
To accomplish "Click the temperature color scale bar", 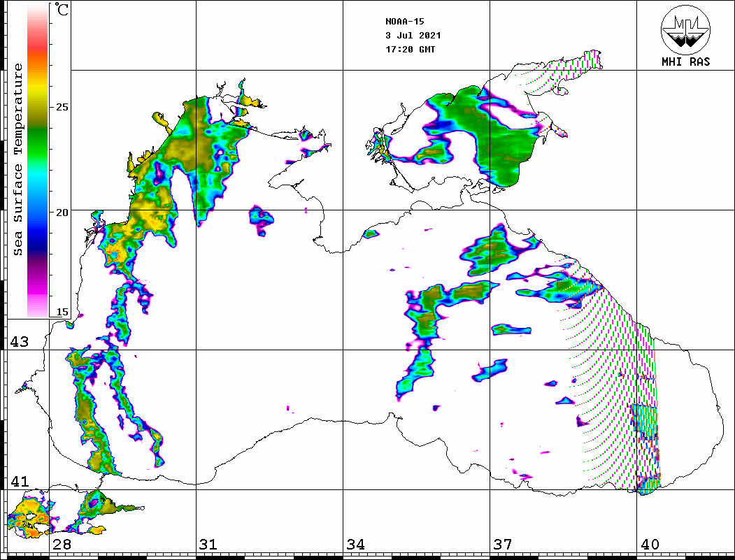I will click(x=38, y=161).
